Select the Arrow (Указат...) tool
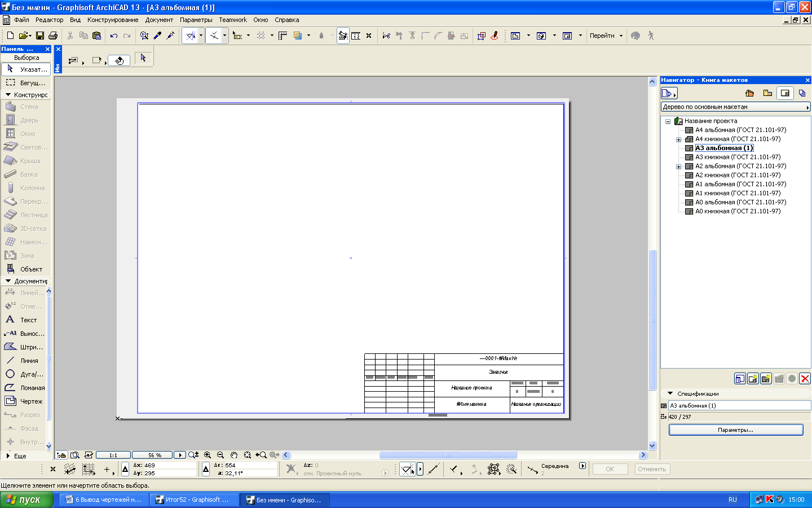This screenshot has width=812, height=508. pos(26,69)
